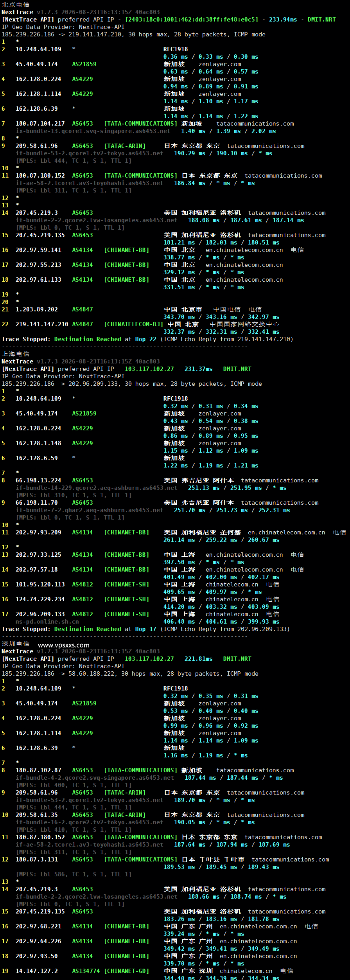
Task: Click hop IP 14.147.127.2
Action: click(x=37, y=971)
